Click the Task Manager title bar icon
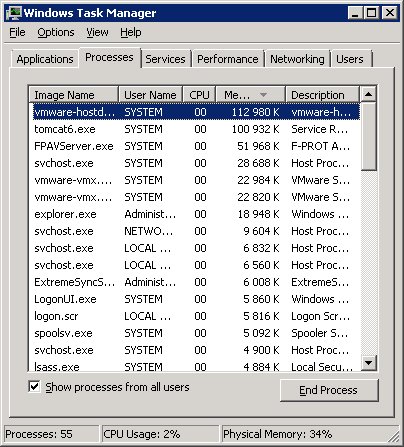This screenshot has height=447, width=404. tap(14, 13)
